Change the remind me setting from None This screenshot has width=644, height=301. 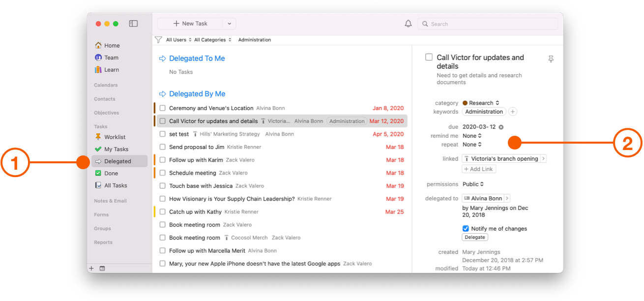[x=471, y=136]
